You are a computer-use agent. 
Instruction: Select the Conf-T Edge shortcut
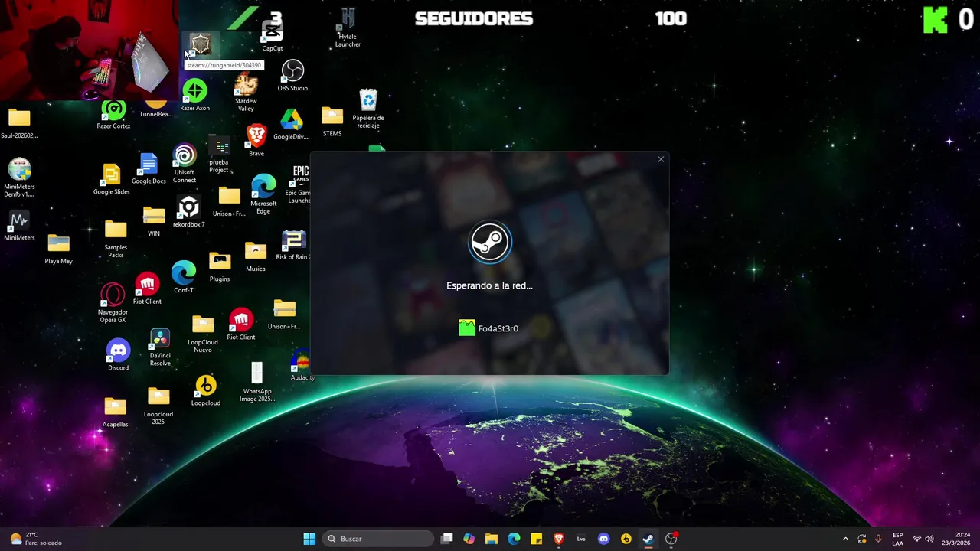184,277
